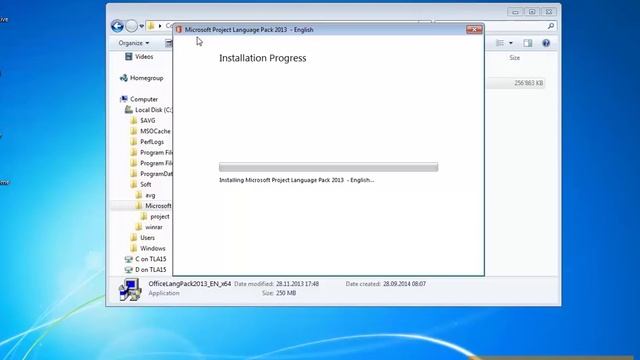Select Videos in the navigation pane
The image size is (640, 360).
point(144,57)
